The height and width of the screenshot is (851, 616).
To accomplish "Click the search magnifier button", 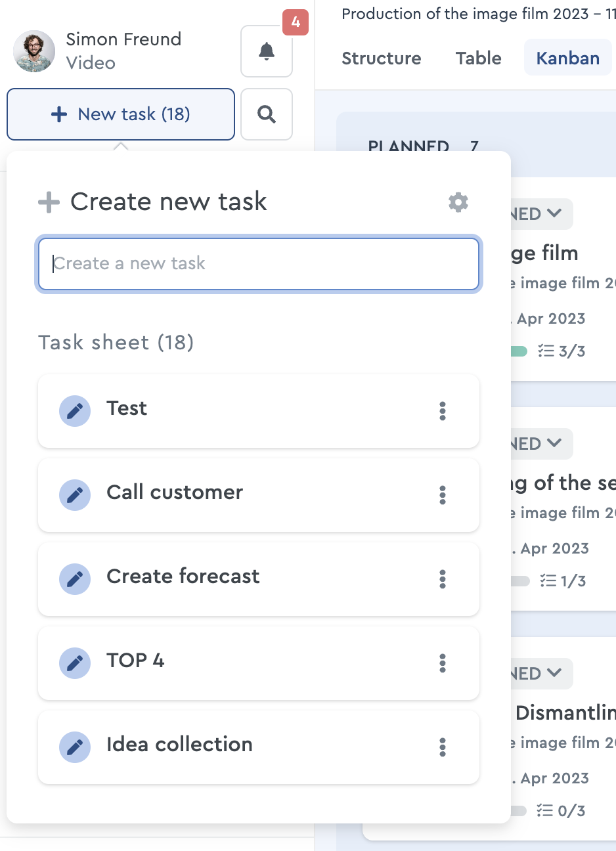I will point(267,114).
